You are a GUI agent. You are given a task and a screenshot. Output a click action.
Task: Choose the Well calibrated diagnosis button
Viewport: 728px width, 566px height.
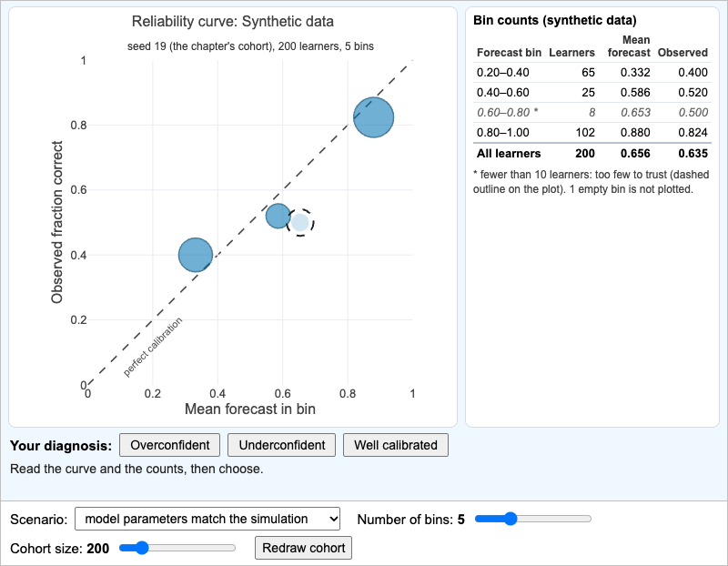pos(396,445)
